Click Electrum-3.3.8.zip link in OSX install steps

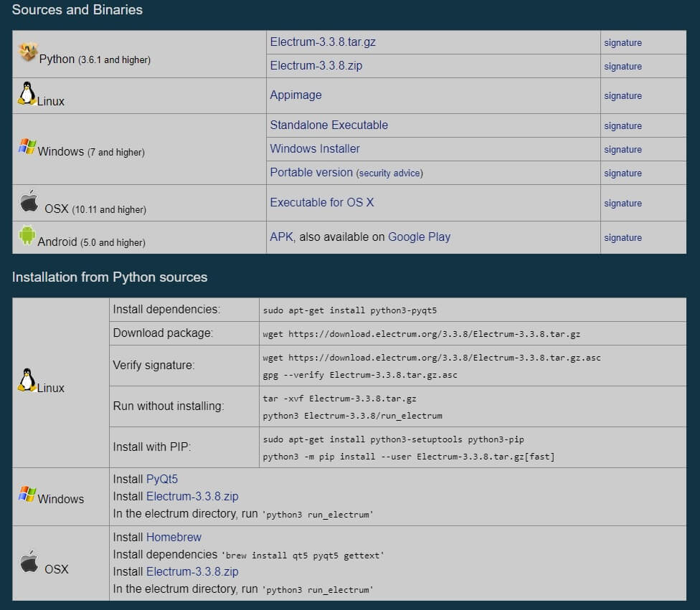pyautogui.click(x=192, y=571)
